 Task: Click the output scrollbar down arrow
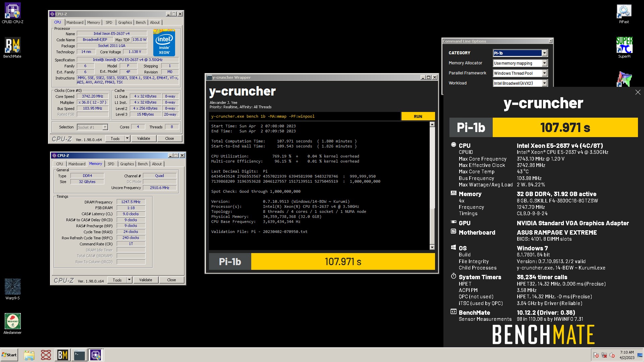pyautogui.click(x=432, y=247)
